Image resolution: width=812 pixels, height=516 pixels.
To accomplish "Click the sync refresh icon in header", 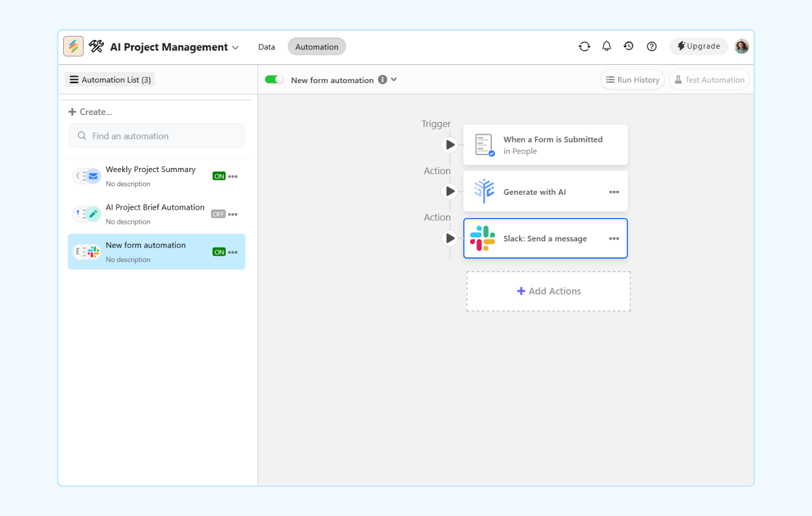I will point(584,47).
